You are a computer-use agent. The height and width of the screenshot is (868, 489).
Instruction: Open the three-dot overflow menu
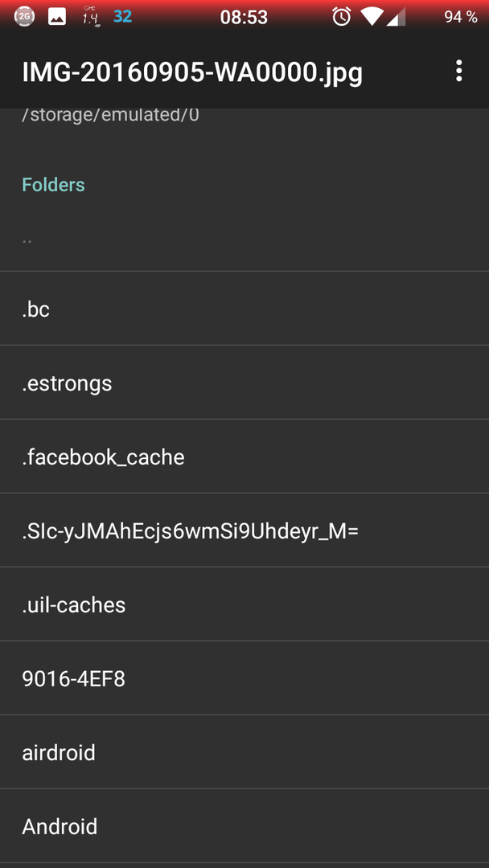coord(458,72)
